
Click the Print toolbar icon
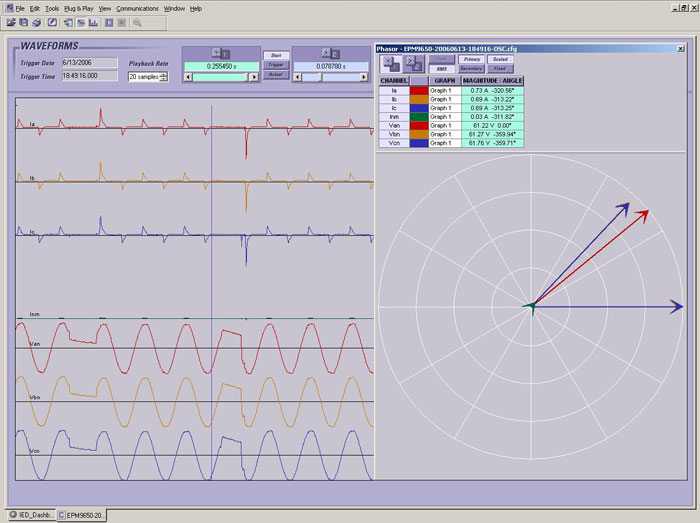point(37,22)
